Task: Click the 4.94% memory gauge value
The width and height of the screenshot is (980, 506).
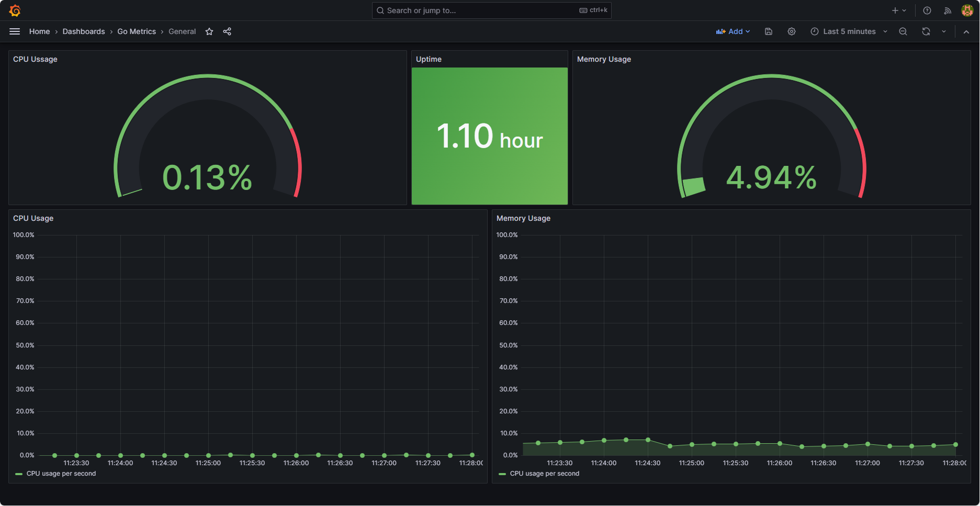Action: coord(771,177)
